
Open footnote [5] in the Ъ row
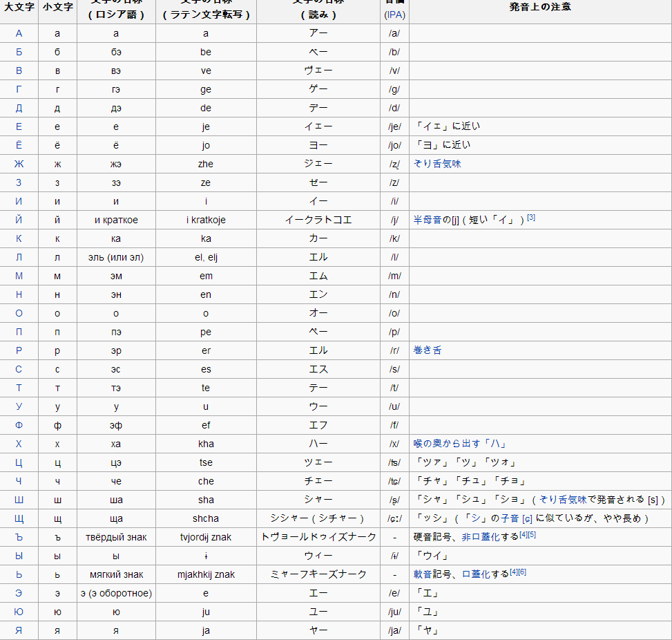(532, 534)
